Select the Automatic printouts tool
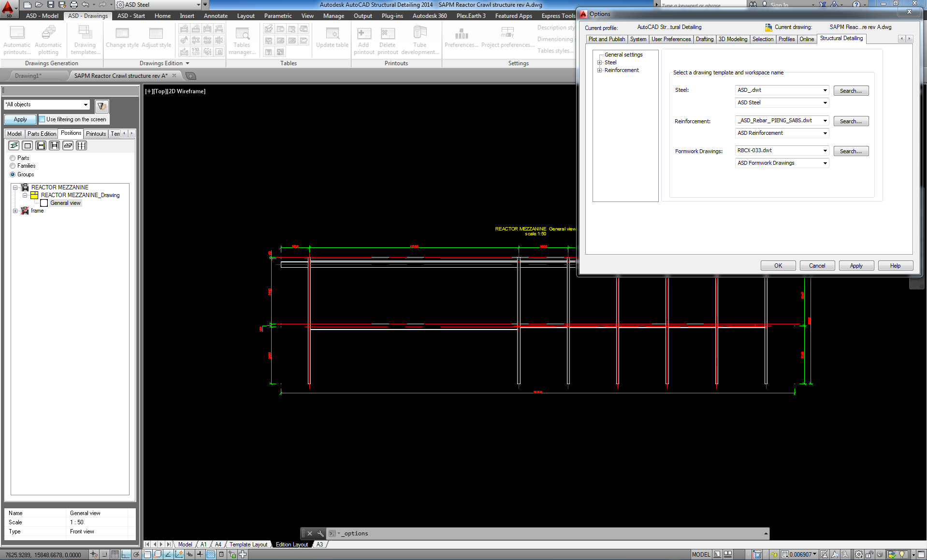 [x=17, y=39]
